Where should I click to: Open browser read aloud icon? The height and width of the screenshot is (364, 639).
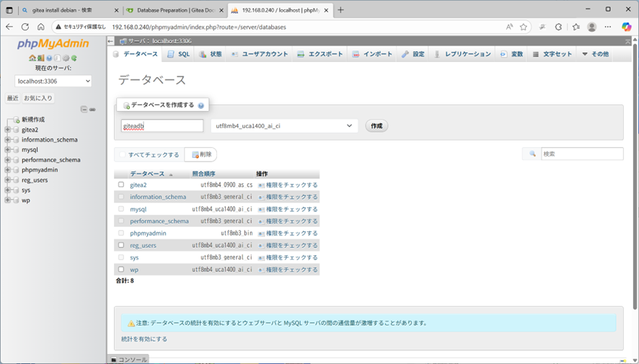pyautogui.click(x=509, y=27)
